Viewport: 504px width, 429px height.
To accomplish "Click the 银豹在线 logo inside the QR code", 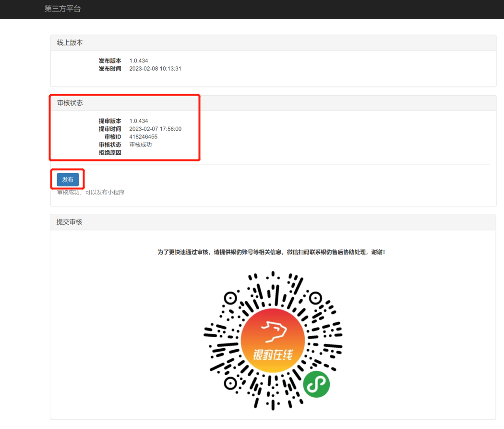I will click(273, 341).
